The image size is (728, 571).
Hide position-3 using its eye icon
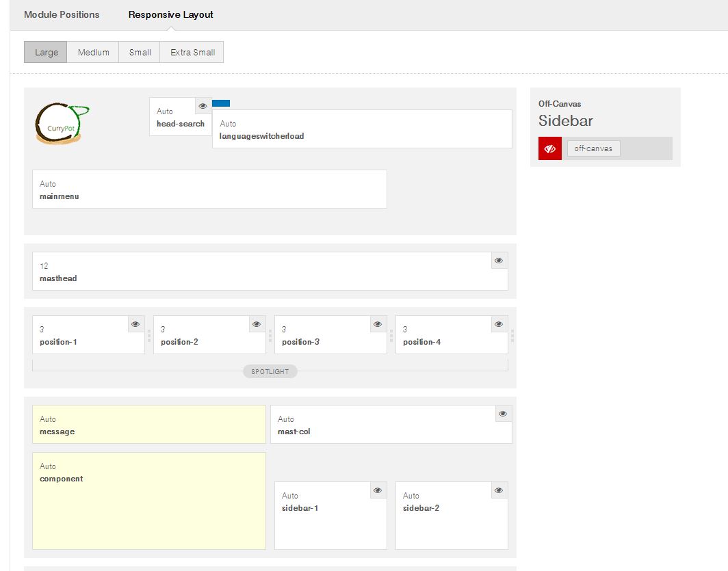coord(378,324)
